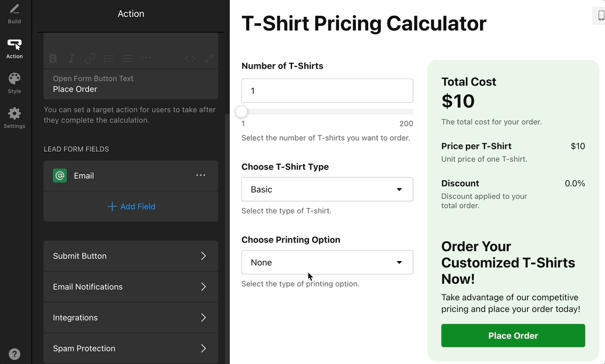Viewport: 605px width, 364px height.
Task: Open the Choose Printing Option dropdown
Action: [327, 262]
